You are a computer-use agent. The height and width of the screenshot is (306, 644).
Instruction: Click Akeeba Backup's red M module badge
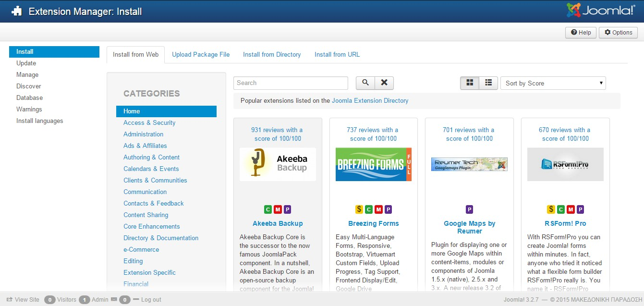pos(278,209)
